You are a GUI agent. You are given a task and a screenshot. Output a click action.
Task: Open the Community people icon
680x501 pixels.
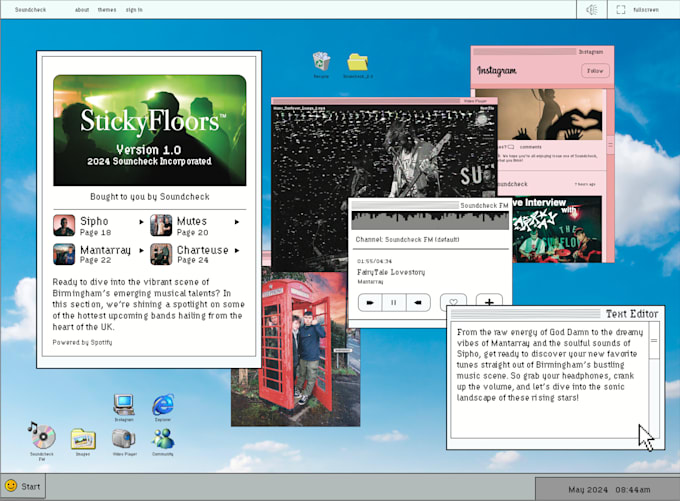(x=163, y=439)
